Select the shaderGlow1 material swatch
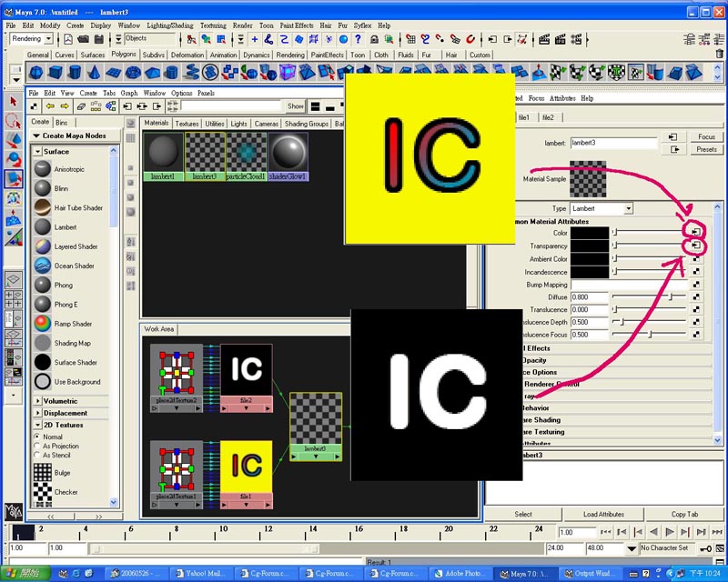 coord(288,157)
